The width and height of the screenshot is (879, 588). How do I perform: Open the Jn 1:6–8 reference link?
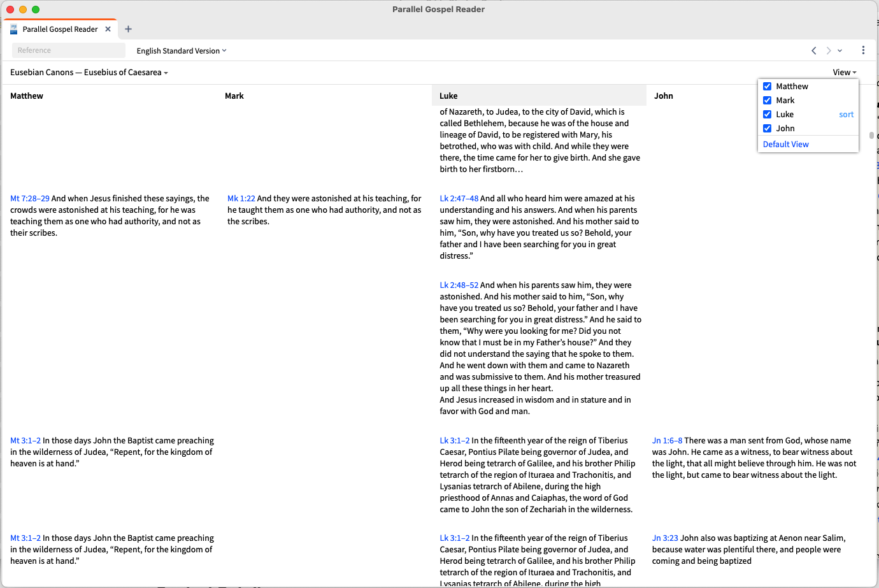668,441
